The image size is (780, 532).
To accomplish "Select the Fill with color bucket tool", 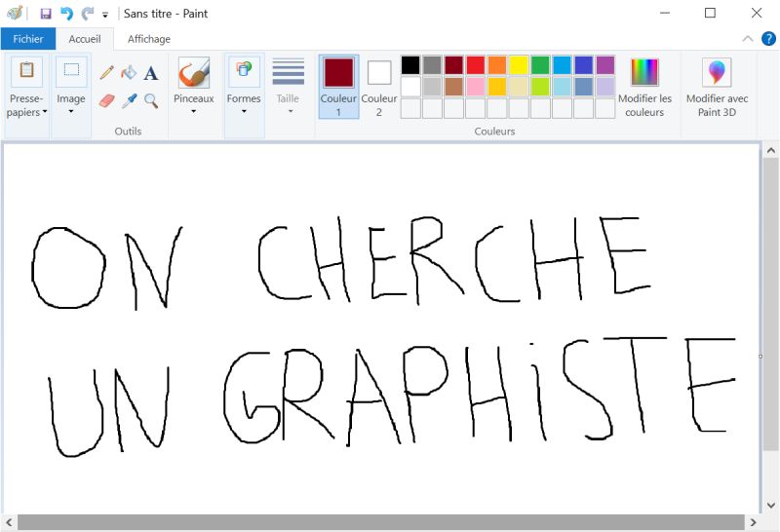I will click(129, 73).
